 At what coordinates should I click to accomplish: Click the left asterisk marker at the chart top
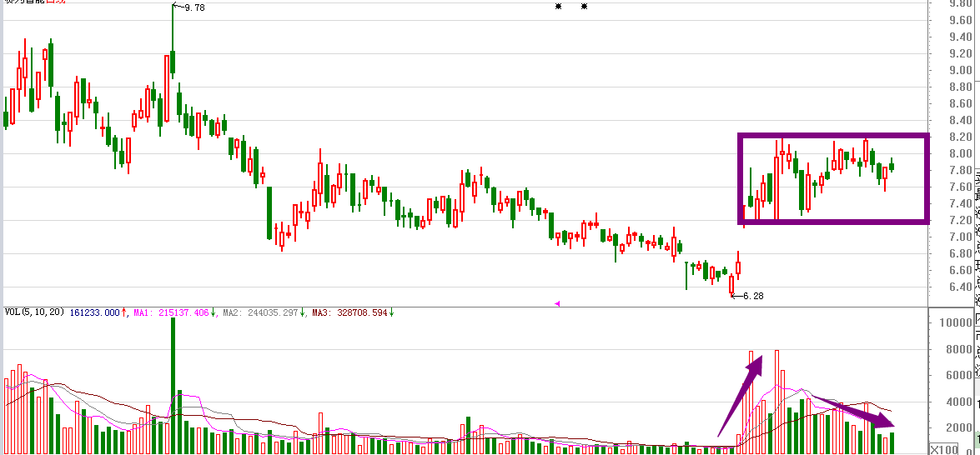(558, 6)
